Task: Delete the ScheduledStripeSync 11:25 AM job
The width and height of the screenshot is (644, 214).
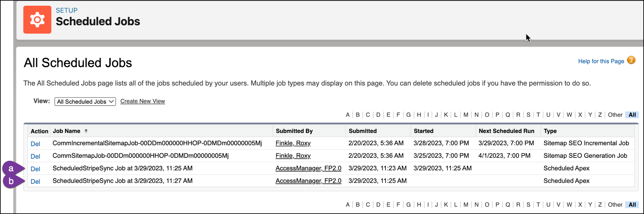Action: click(35, 169)
